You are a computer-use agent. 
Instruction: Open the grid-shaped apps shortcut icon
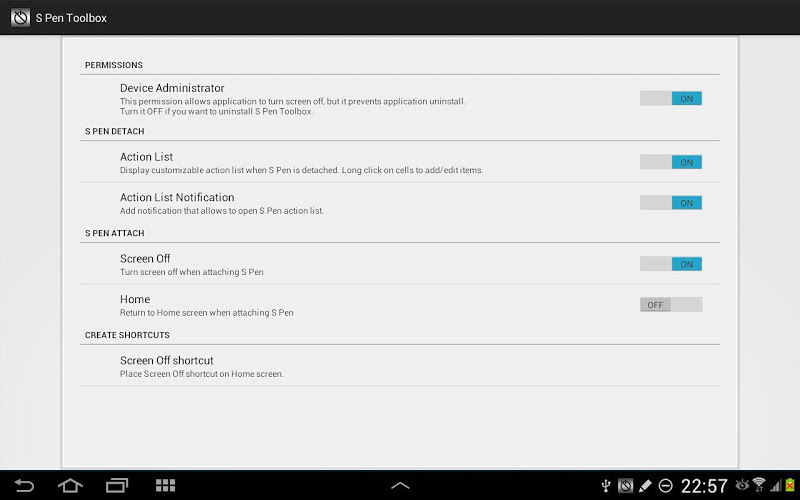(165, 485)
